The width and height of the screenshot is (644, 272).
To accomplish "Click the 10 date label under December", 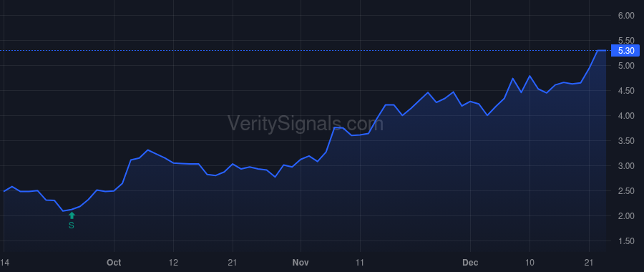I will pyautogui.click(x=530, y=262).
